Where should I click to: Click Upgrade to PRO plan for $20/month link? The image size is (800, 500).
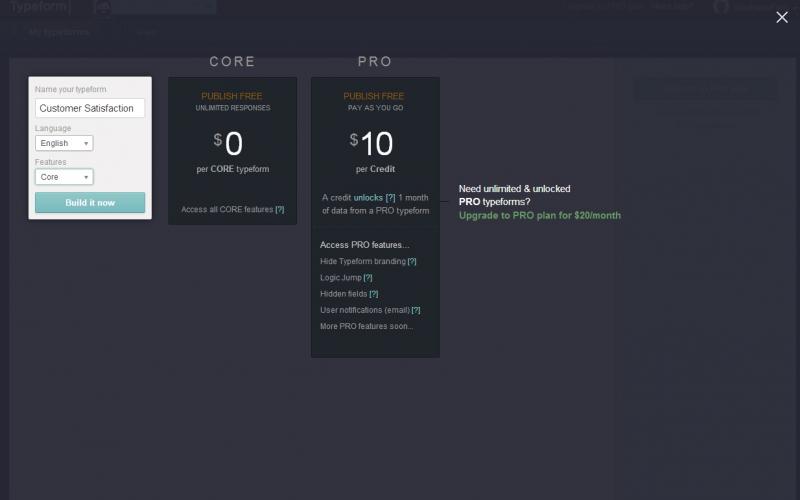click(540, 215)
